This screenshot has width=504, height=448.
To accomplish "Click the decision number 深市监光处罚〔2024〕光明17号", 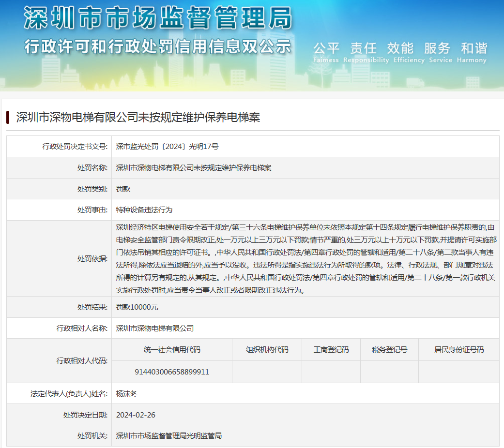I will point(167,147).
